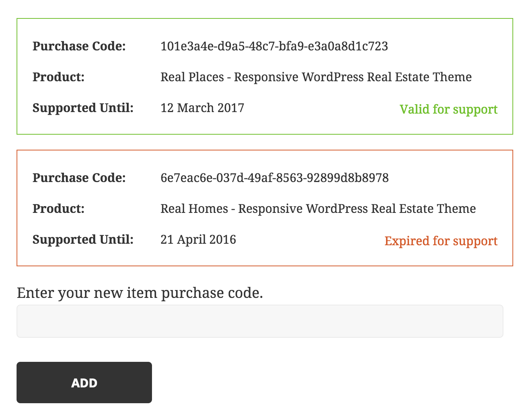
Task: Click the 'Enter your new item purchase code.' label
Action: [x=140, y=293]
